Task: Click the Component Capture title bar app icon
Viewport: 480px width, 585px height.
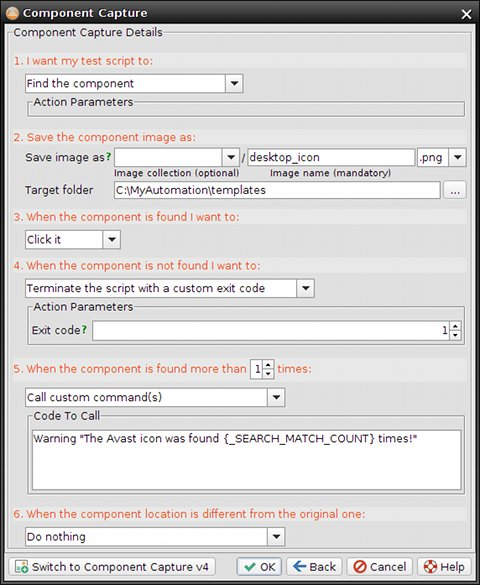Action: pos(13,13)
